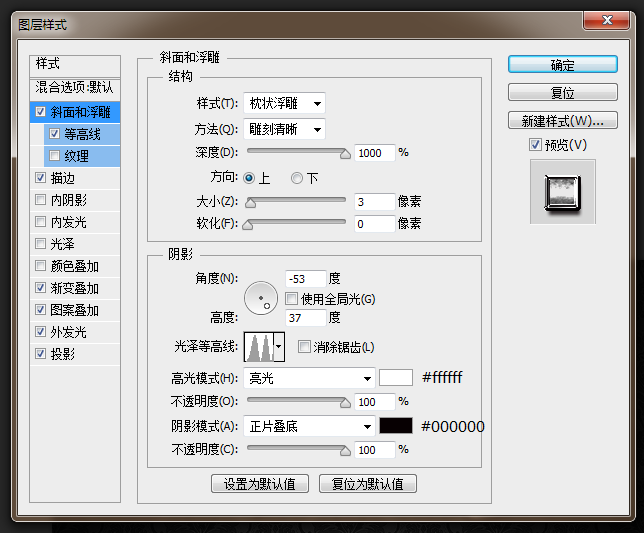Image resolution: width=644 pixels, height=533 pixels.
Task: Open the 投影 style entry
Action: 75,354
